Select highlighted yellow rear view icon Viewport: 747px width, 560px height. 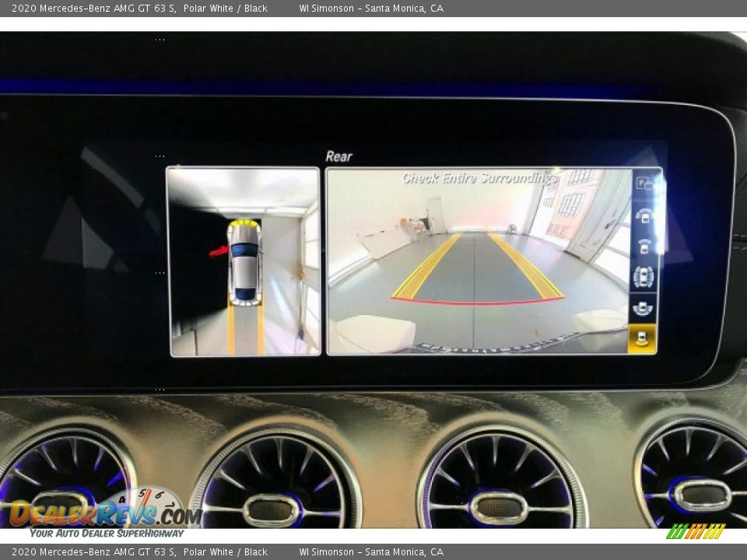coord(642,338)
